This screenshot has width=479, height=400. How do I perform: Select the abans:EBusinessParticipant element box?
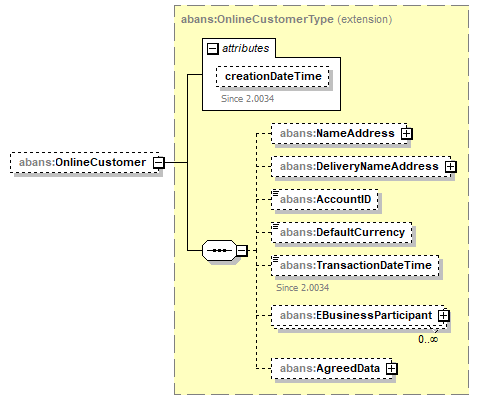point(358,316)
